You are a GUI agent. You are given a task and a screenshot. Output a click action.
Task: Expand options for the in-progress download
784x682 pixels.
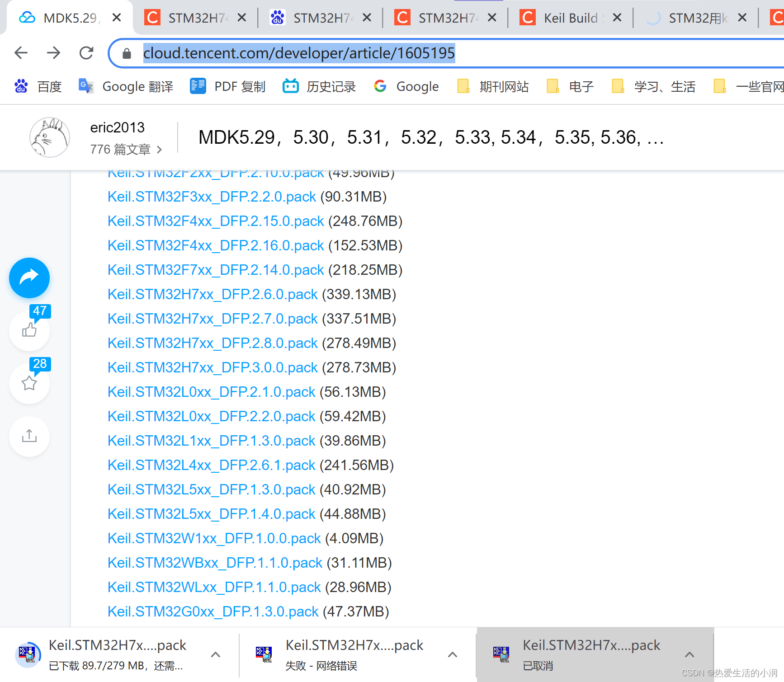coord(216,654)
